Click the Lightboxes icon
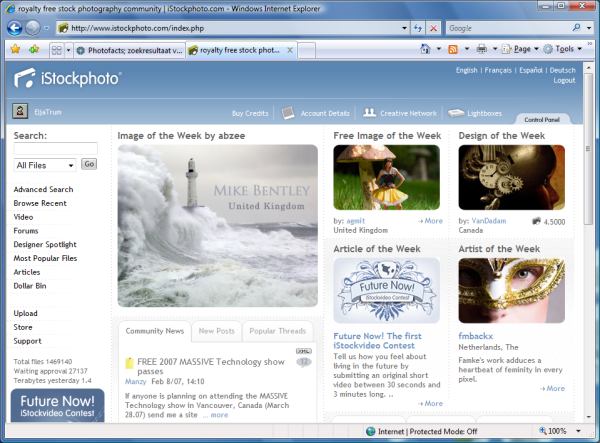This screenshot has width=600, height=443. click(x=456, y=113)
